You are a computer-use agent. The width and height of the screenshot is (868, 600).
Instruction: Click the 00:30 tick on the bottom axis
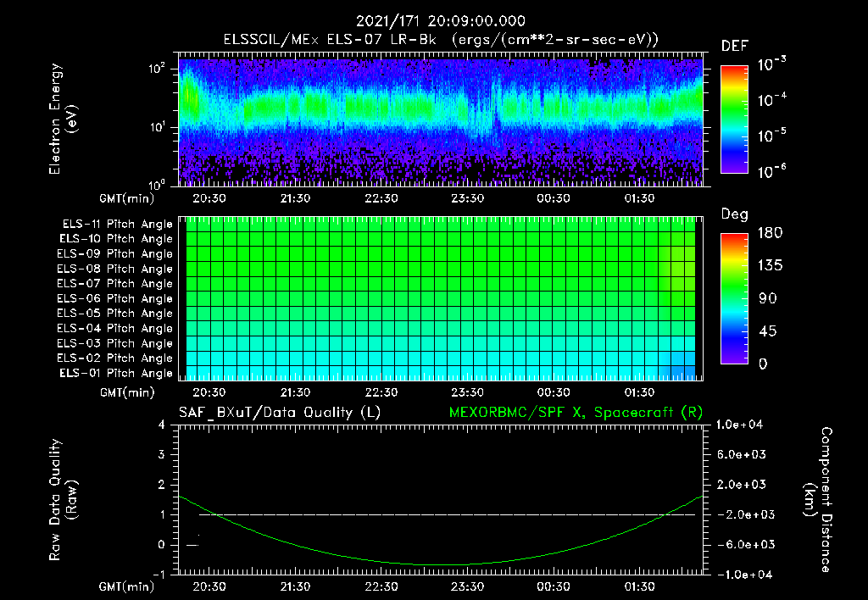[x=553, y=586]
